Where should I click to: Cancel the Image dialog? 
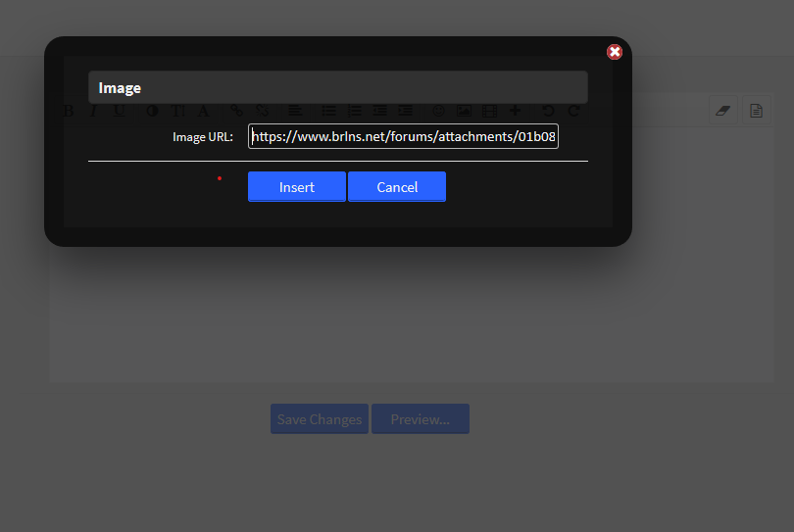397,187
